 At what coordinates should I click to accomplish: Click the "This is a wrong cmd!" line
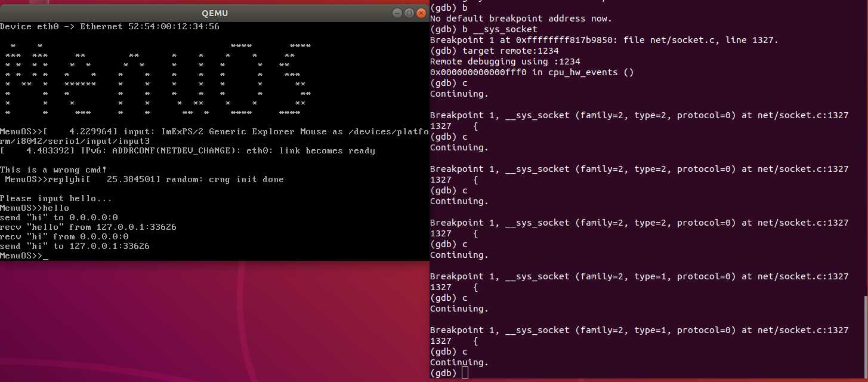[x=53, y=170]
